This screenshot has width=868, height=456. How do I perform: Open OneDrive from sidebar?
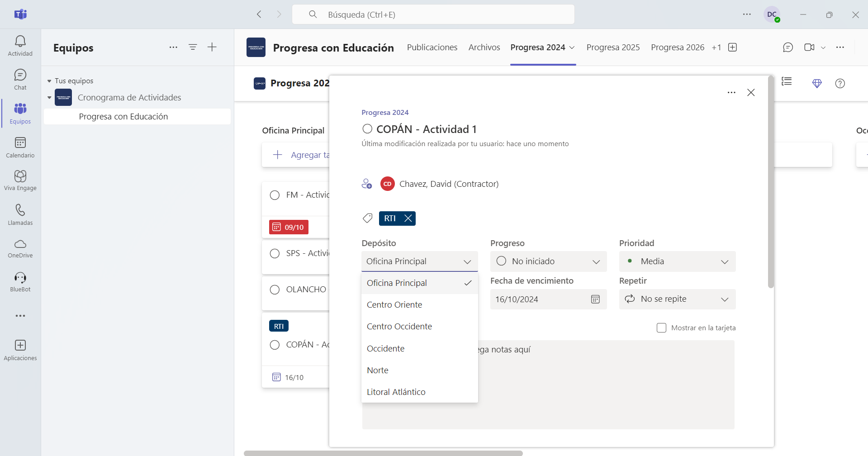click(20, 248)
